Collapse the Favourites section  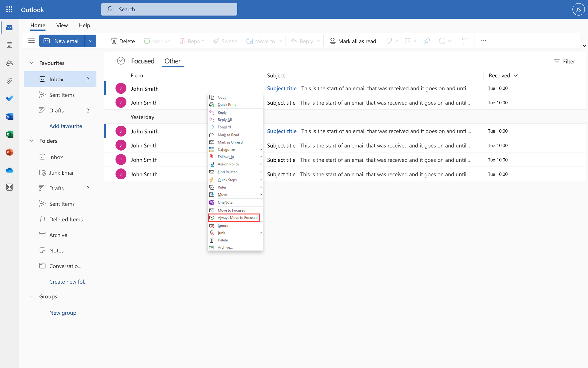tap(31, 63)
